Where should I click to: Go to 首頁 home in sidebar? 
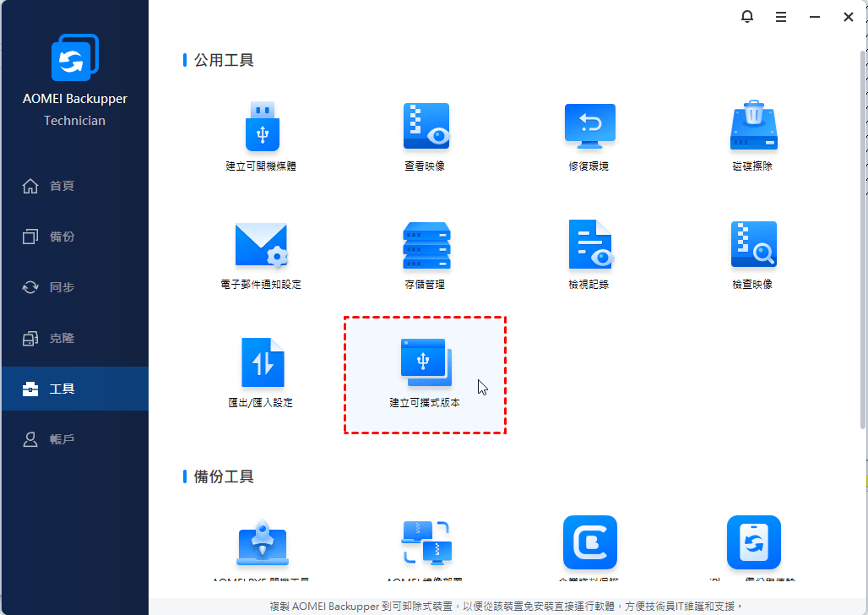(75, 186)
